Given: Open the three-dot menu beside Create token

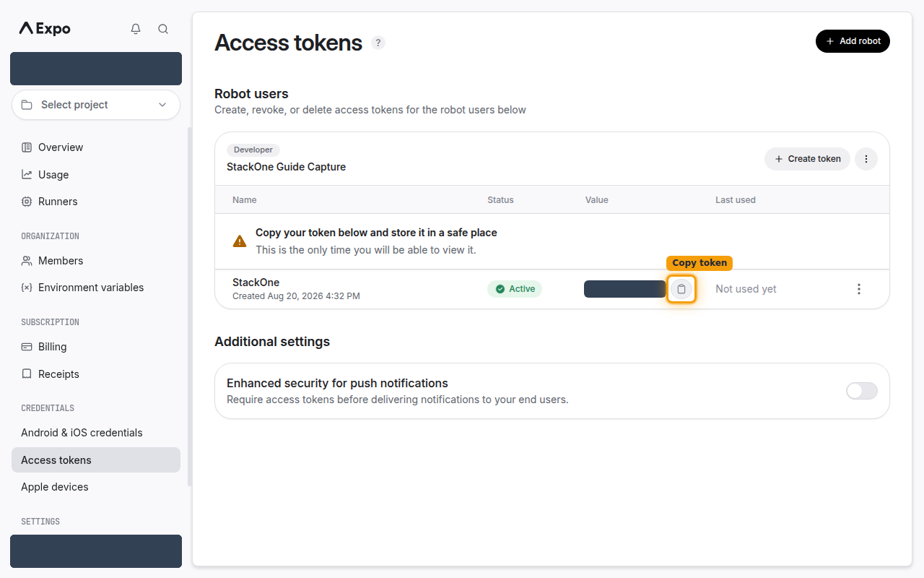Looking at the screenshot, I should pos(866,159).
